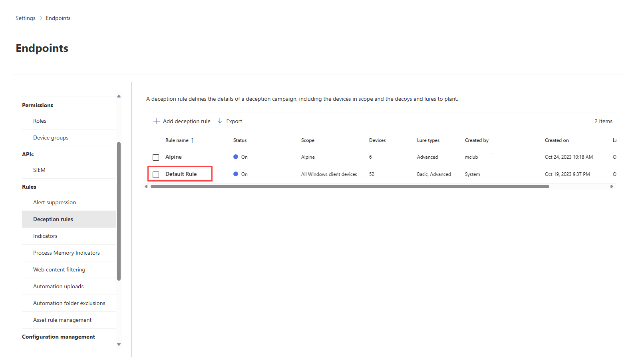Click the Export button

[230, 121]
